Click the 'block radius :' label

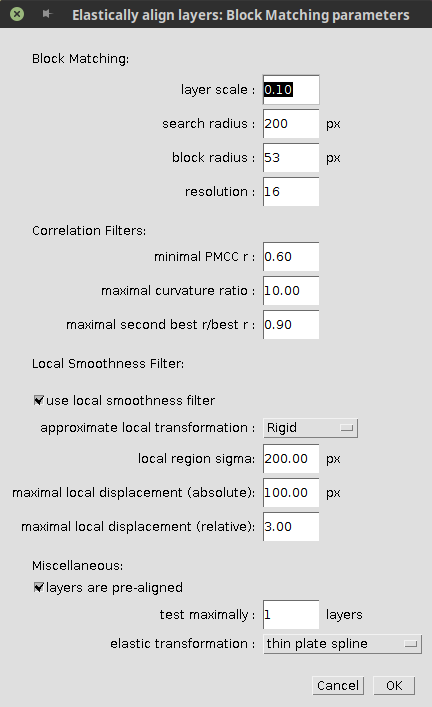pos(213,158)
